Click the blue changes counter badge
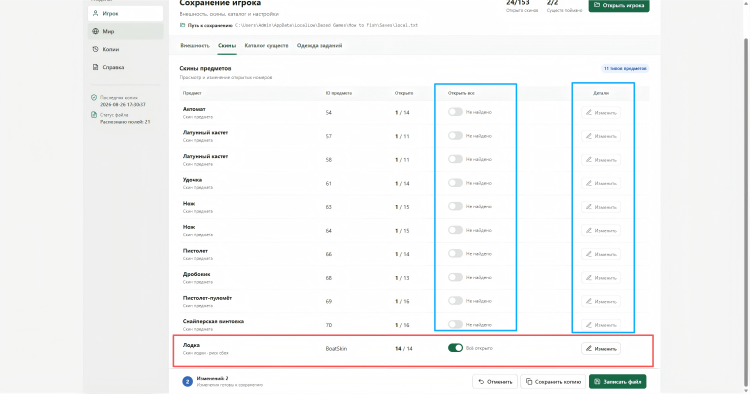Image resolution: width=750 pixels, height=394 pixels. pyautogui.click(x=188, y=382)
